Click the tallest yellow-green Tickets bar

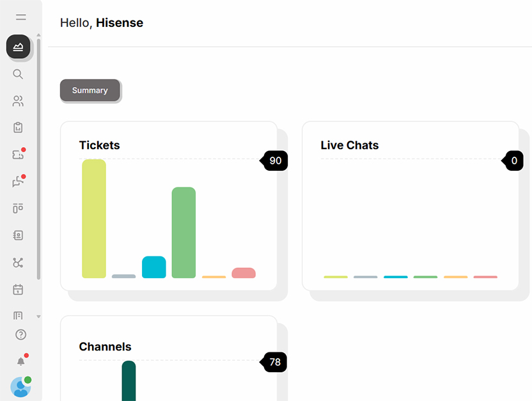94,219
